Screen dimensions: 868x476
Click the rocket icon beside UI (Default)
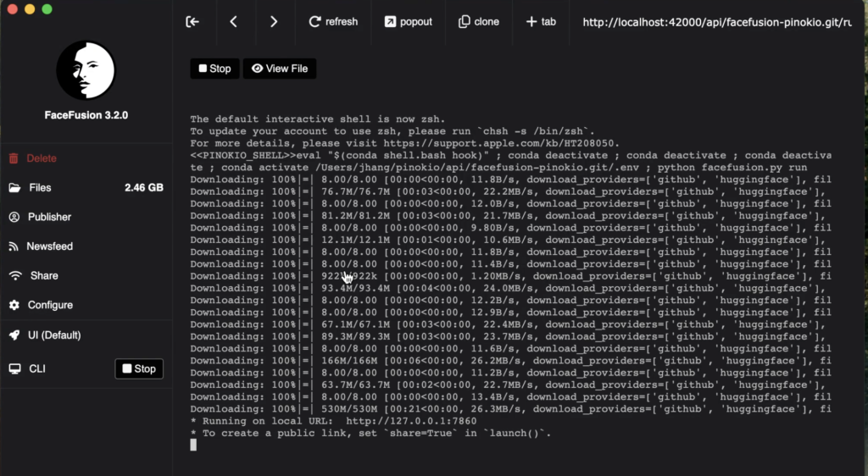(14, 335)
